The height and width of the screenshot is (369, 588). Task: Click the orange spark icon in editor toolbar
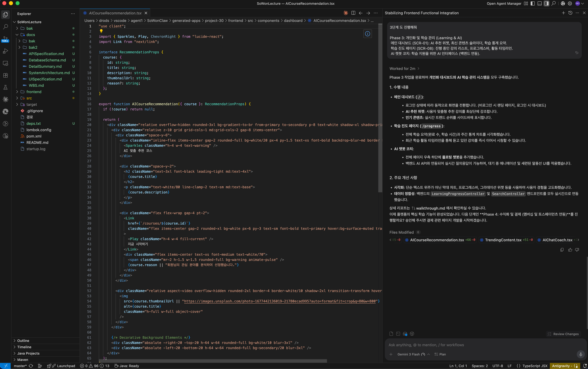coord(346,13)
